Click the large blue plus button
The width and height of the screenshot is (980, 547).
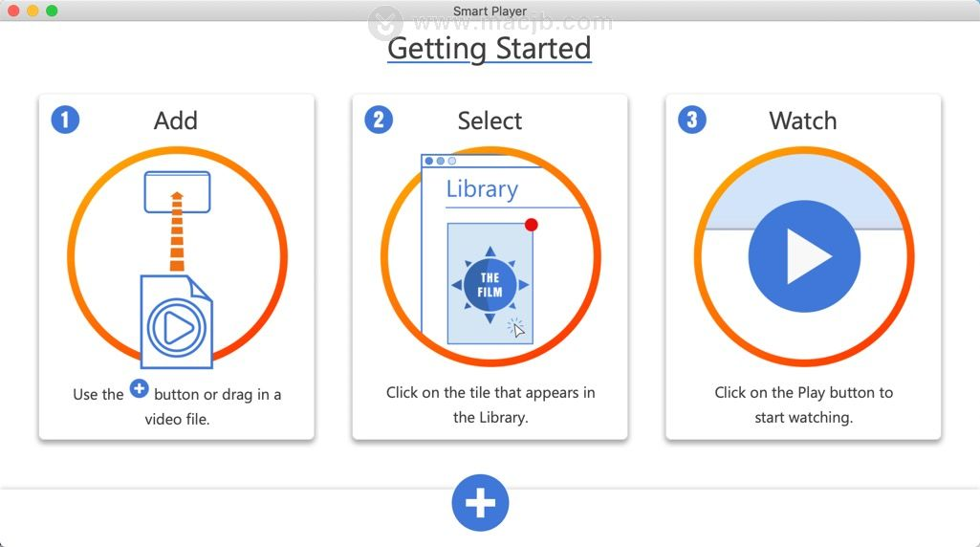click(480, 503)
